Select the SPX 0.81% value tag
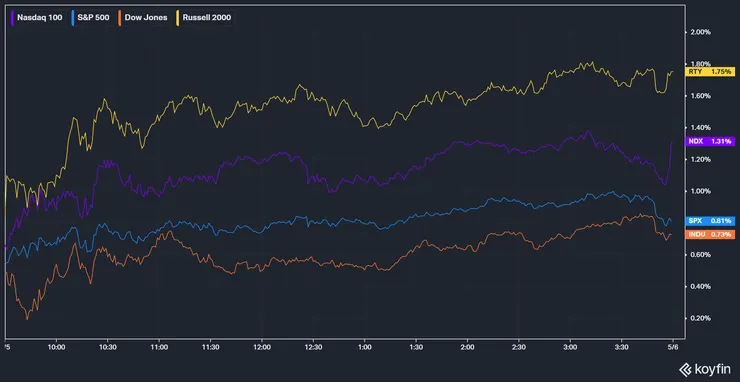Viewport: 740px width, 382px height. [710, 221]
